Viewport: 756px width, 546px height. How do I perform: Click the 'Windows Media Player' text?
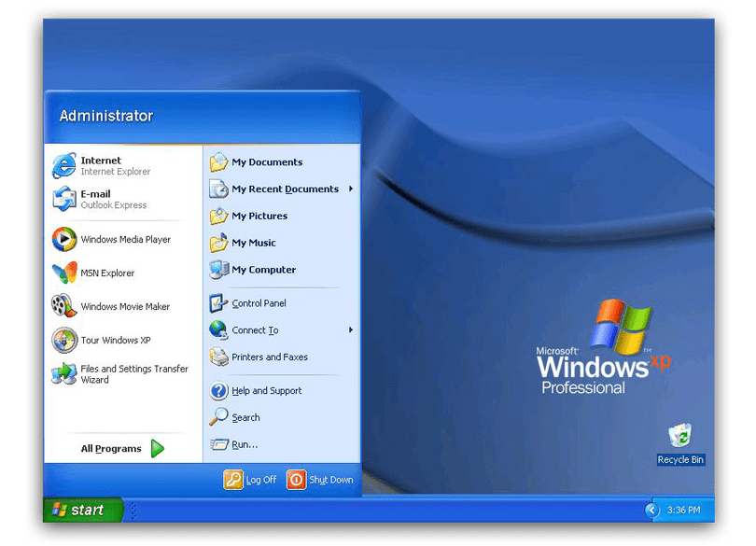[125, 239]
